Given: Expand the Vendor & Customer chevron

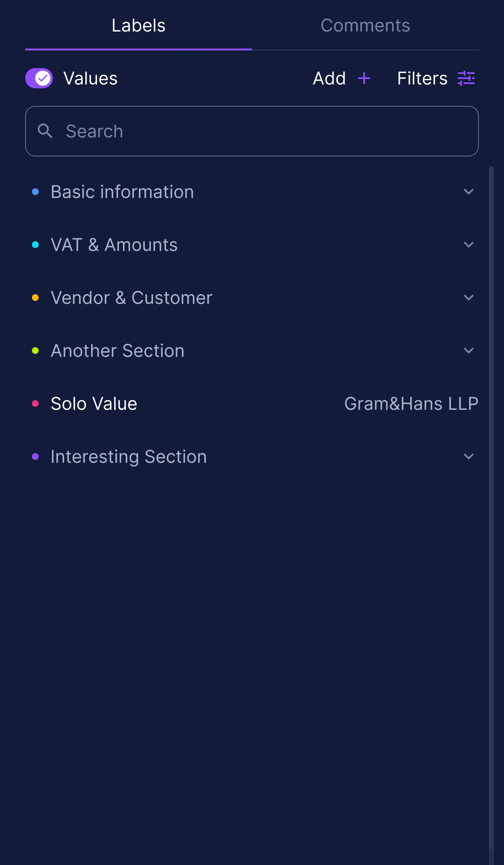Looking at the screenshot, I should tap(469, 298).
